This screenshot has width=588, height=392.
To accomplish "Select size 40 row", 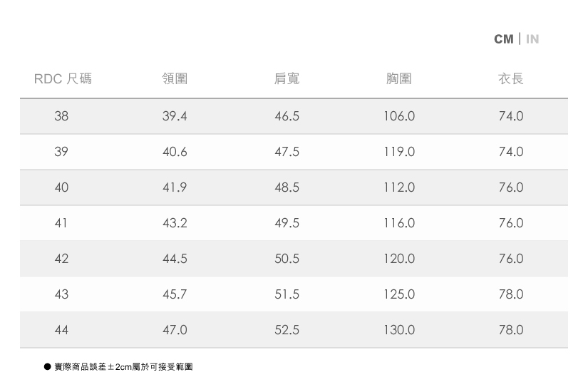I will click(61, 187).
